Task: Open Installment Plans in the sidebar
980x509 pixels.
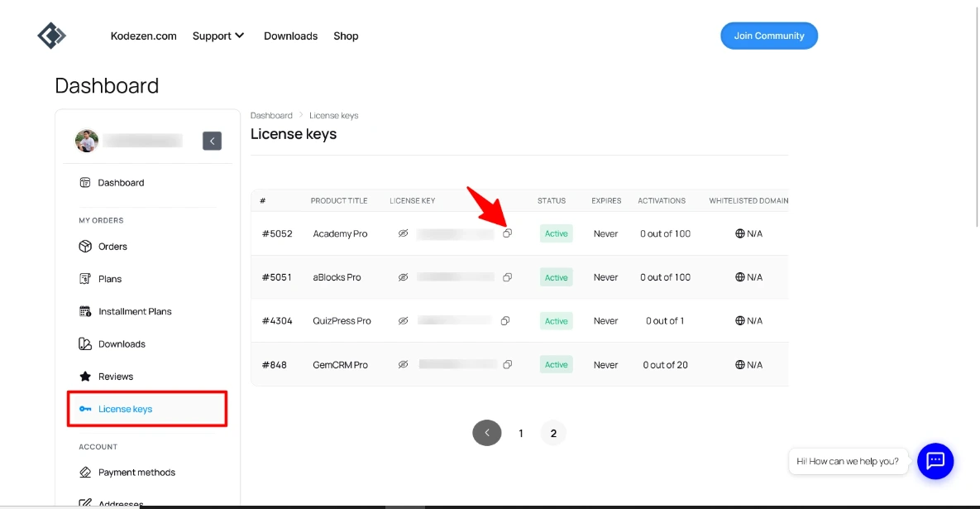Action: 135,311
